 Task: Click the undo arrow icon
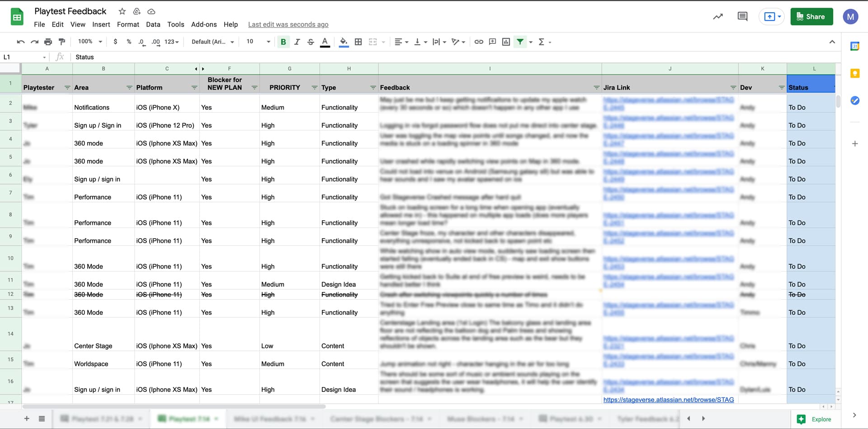pyautogui.click(x=21, y=42)
